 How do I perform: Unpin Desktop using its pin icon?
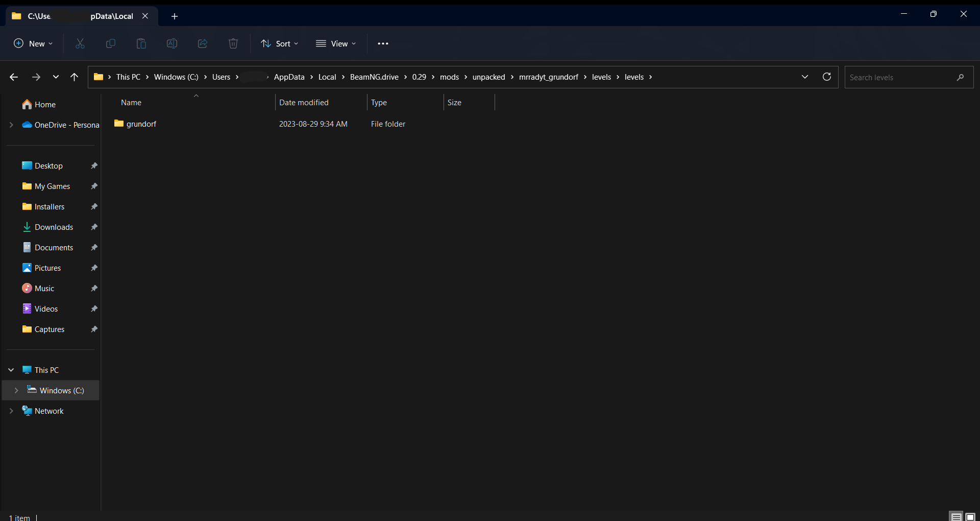94,166
